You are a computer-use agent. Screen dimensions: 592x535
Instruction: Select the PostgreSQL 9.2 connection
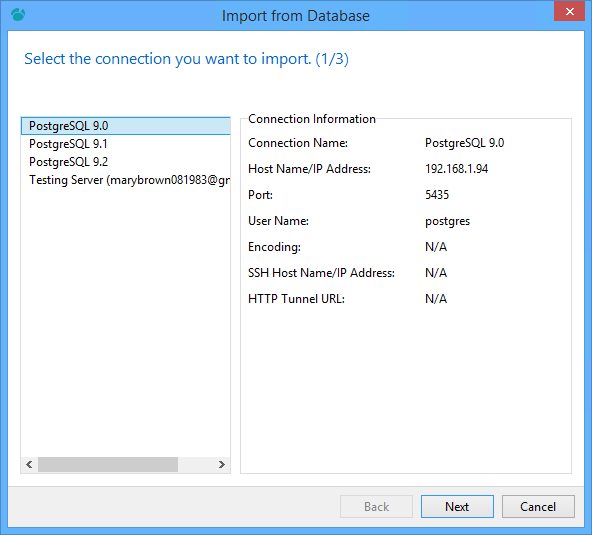[x=126, y=162]
